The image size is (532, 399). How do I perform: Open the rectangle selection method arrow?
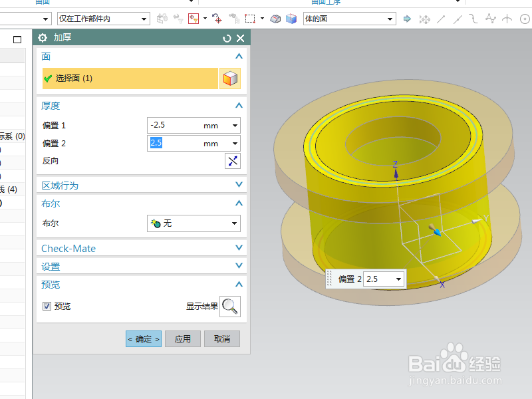click(x=262, y=19)
